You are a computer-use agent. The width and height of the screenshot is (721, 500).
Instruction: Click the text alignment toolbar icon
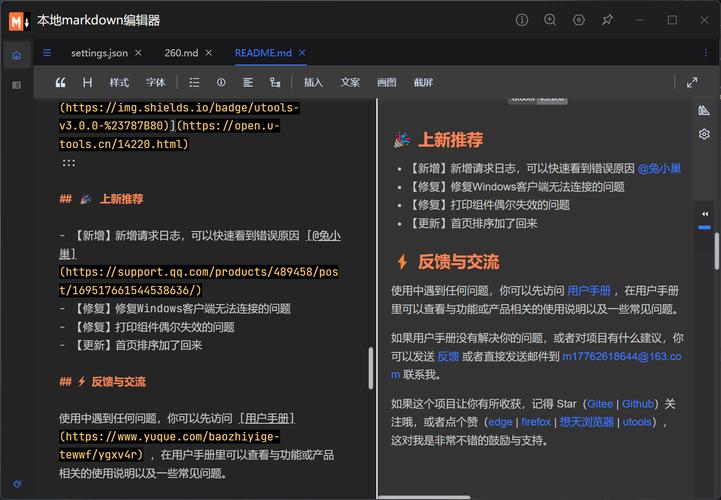point(248,82)
